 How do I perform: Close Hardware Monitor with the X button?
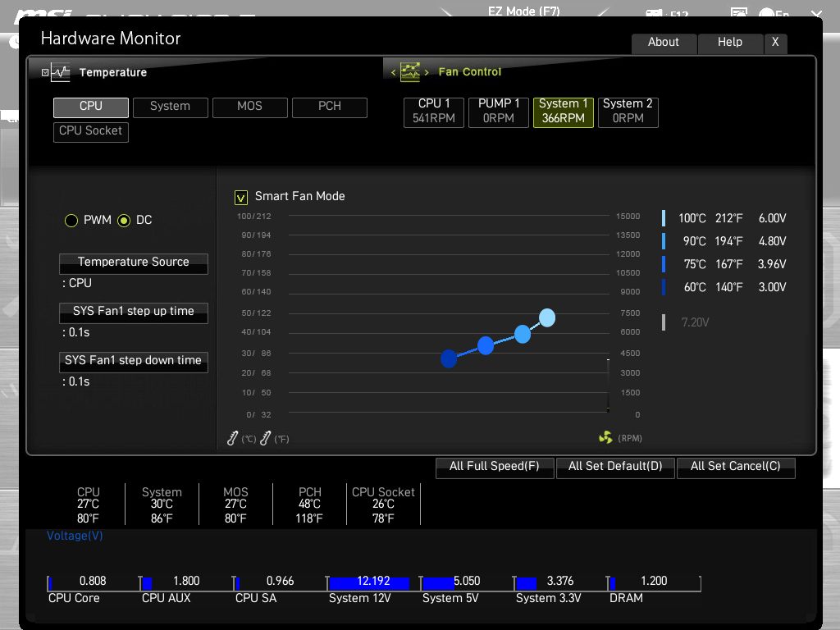click(774, 43)
